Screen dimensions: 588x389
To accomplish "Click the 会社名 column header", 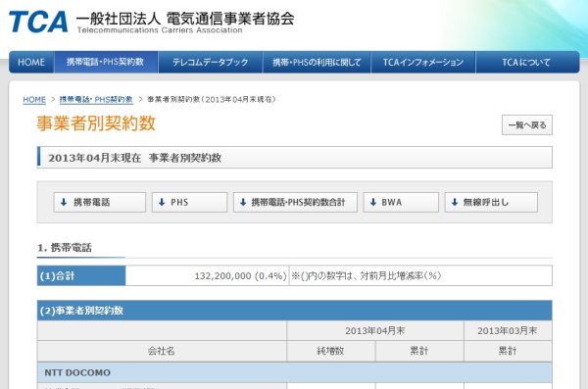I will [x=162, y=351].
